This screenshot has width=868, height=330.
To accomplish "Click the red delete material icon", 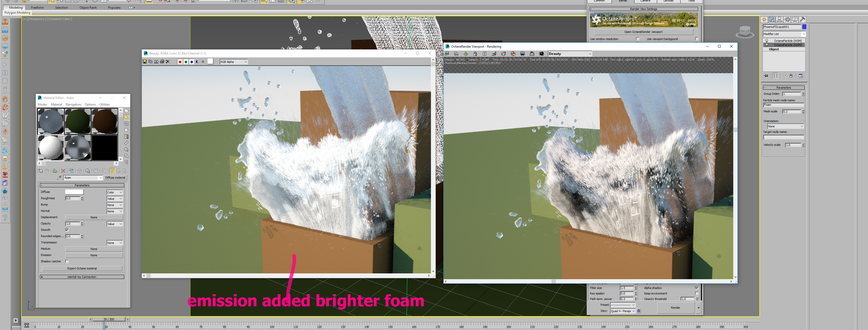I will [63, 171].
